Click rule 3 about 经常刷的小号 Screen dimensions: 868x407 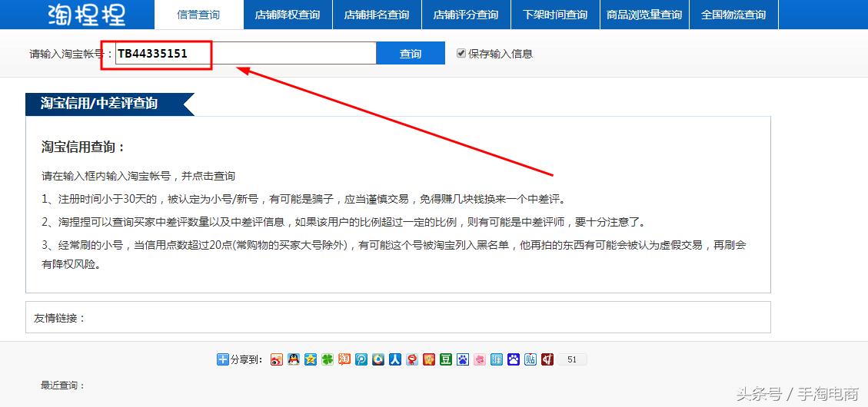pyautogui.click(x=393, y=254)
